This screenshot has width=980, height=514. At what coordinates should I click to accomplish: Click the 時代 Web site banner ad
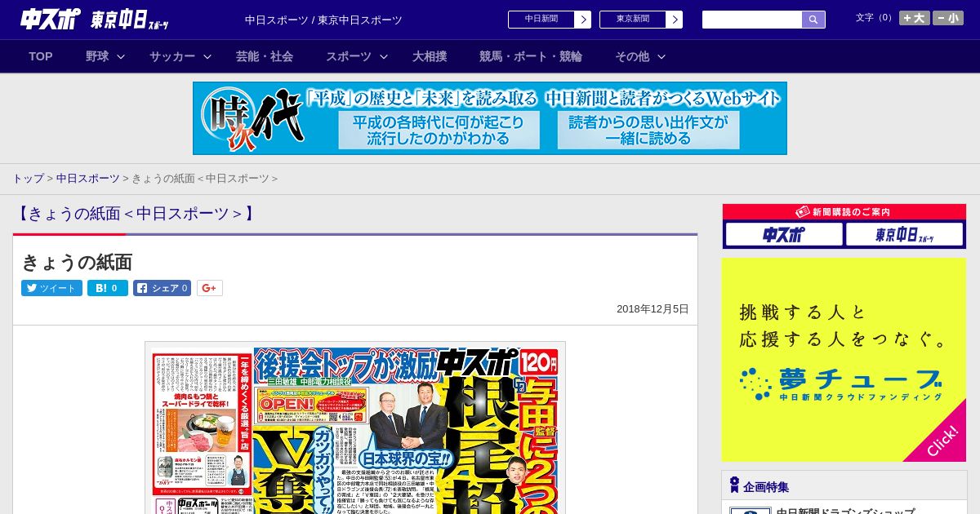tap(490, 118)
